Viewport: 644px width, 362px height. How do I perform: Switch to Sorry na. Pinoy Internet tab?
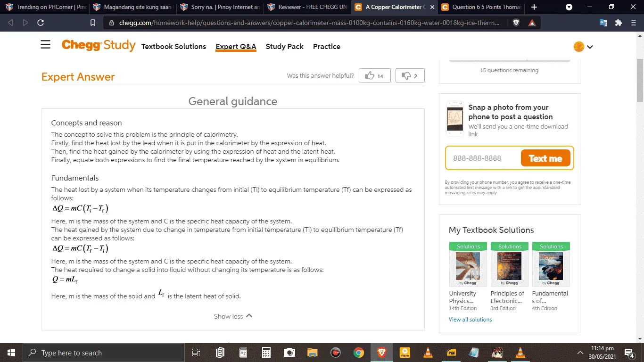pyautogui.click(x=219, y=7)
